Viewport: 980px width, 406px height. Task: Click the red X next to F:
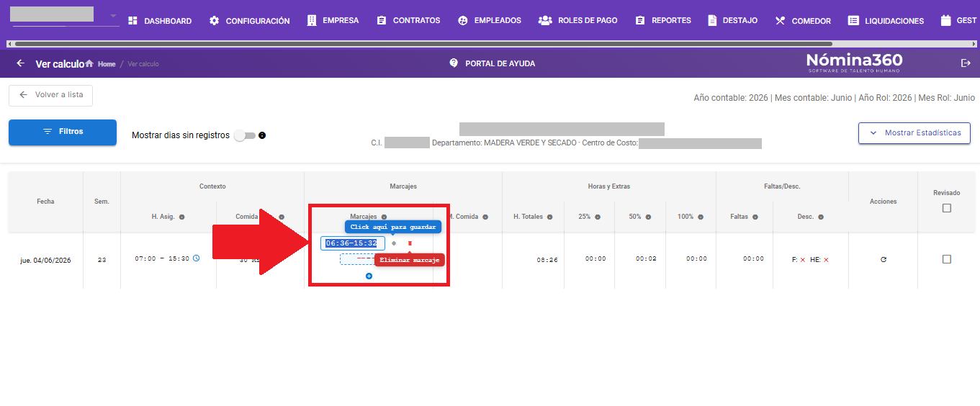click(x=802, y=259)
